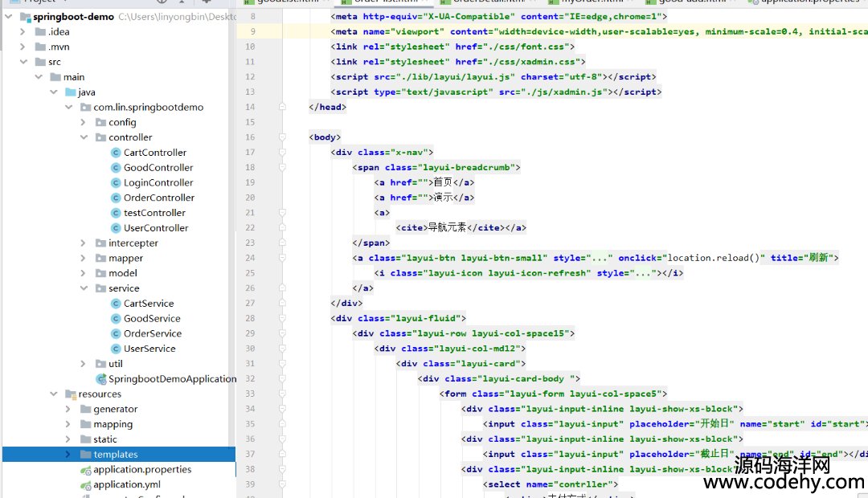Click the LoginController class icon
The height and width of the screenshot is (498, 868).
point(116,182)
